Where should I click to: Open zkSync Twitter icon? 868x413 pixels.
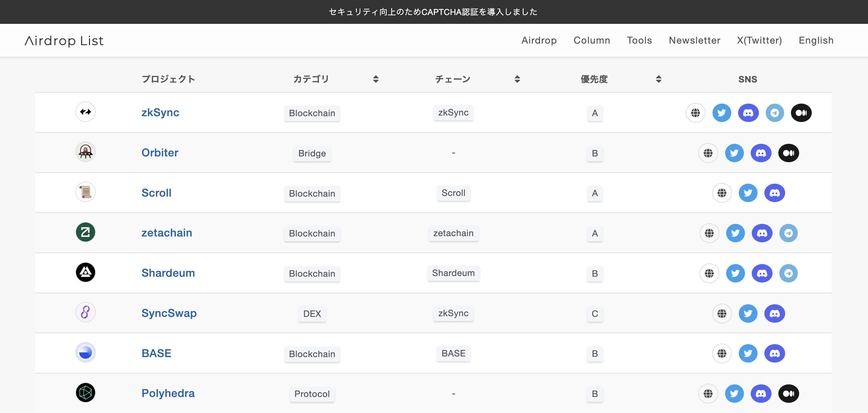(x=722, y=113)
